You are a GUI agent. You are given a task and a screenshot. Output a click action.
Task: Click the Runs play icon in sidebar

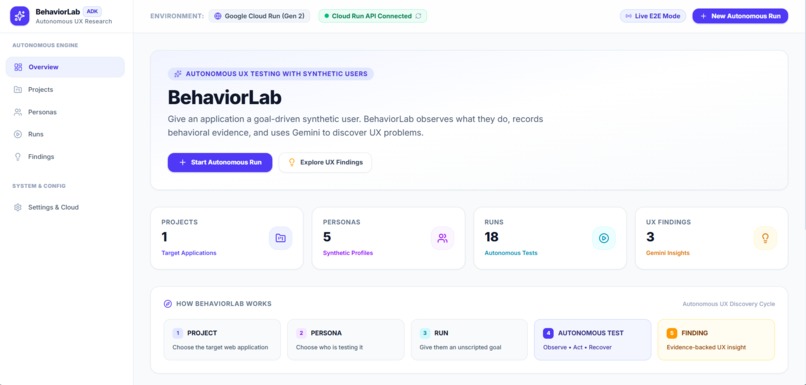pyautogui.click(x=18, y=134)
